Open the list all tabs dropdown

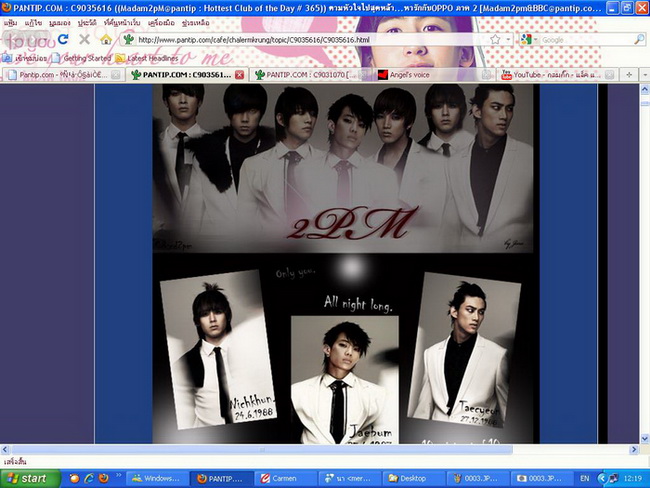click(x=645, y=75)
